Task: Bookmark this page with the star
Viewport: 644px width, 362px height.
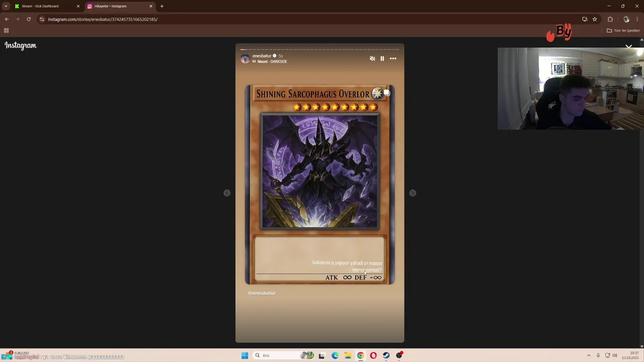Action: pos(595,19)
